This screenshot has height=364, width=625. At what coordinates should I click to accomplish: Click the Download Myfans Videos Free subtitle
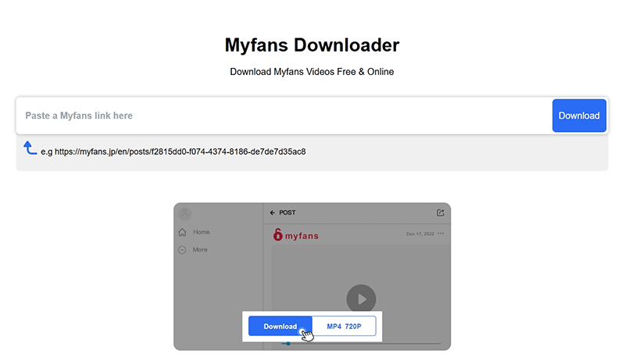click(x=312, y=72)
